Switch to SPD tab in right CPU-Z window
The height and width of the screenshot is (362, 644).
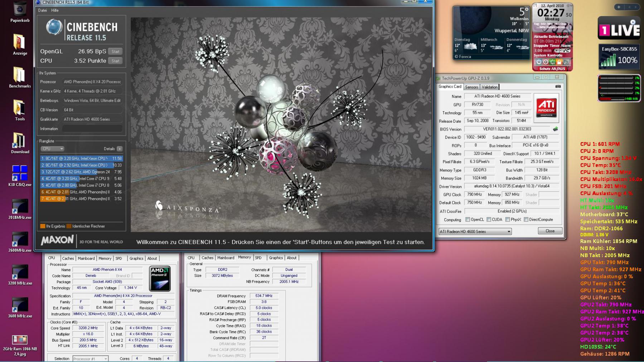tap(258, 258)
